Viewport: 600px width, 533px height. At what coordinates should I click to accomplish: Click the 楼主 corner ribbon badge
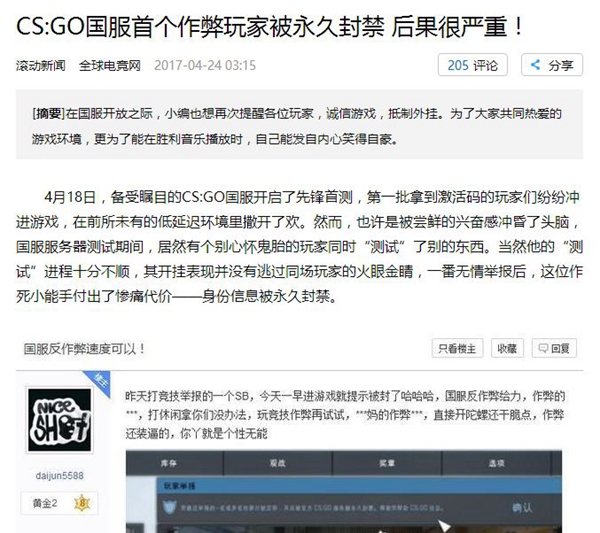99,381
